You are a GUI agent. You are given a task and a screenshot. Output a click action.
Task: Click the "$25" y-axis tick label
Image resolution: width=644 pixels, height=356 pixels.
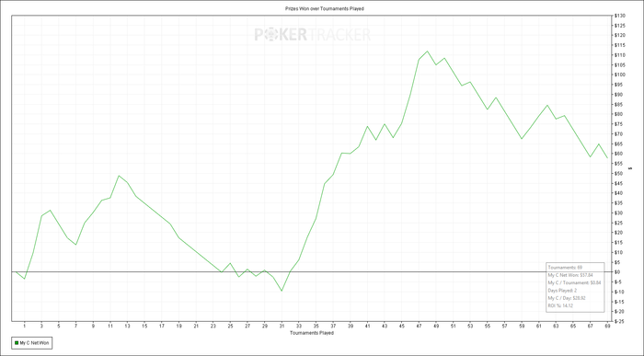click(x=618, y=223)
